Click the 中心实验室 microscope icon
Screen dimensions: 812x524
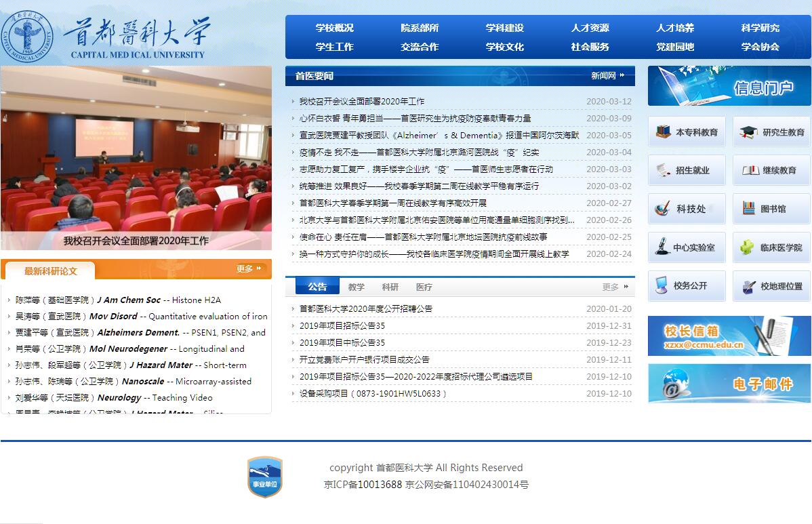tap(662, 247)
